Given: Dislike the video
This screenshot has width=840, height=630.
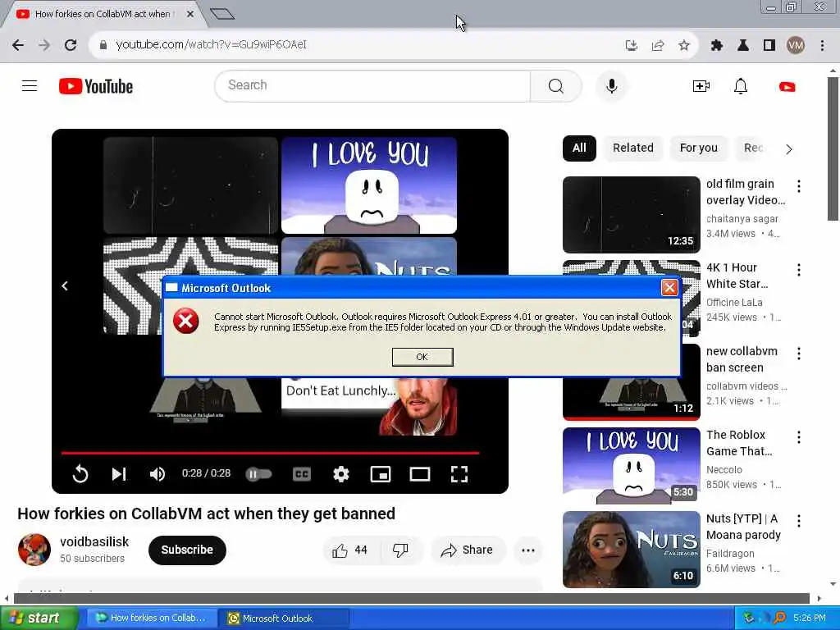Looking at the screenshot, I should pos(400,550).
